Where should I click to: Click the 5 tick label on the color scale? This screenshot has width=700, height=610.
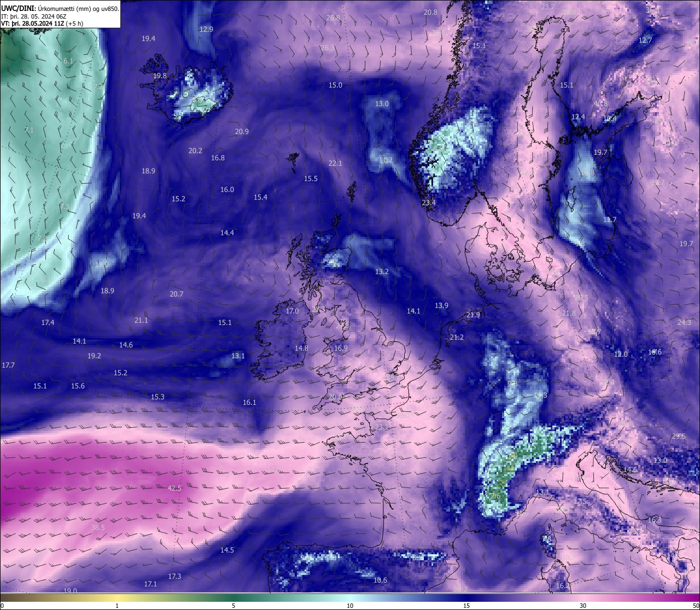tap(234, 606)
